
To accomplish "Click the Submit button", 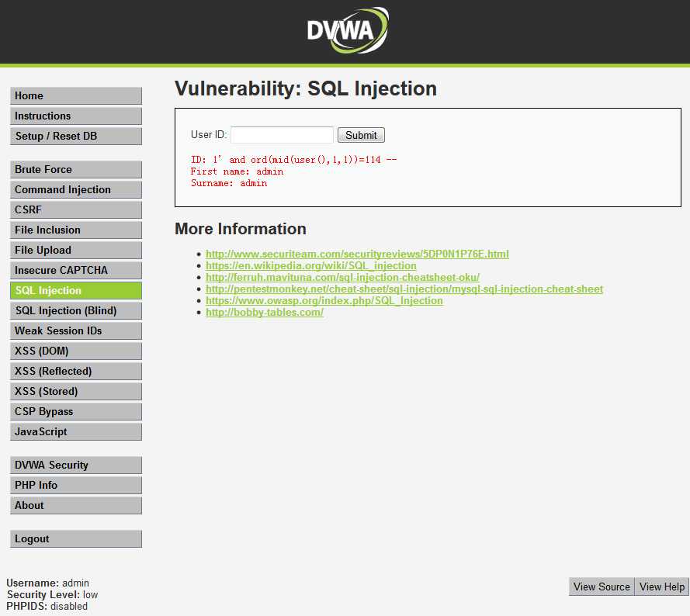I will click(x=361, y=135).
